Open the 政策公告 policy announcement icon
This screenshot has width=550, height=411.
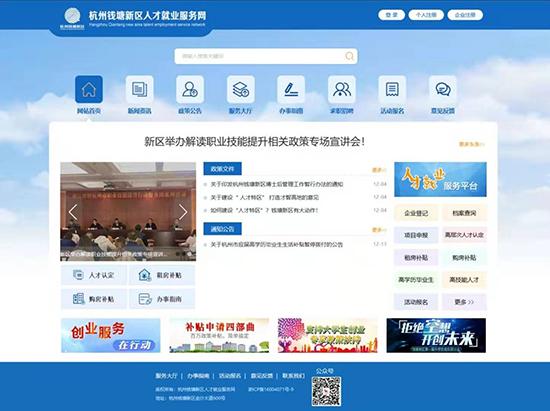click(190, 89)
